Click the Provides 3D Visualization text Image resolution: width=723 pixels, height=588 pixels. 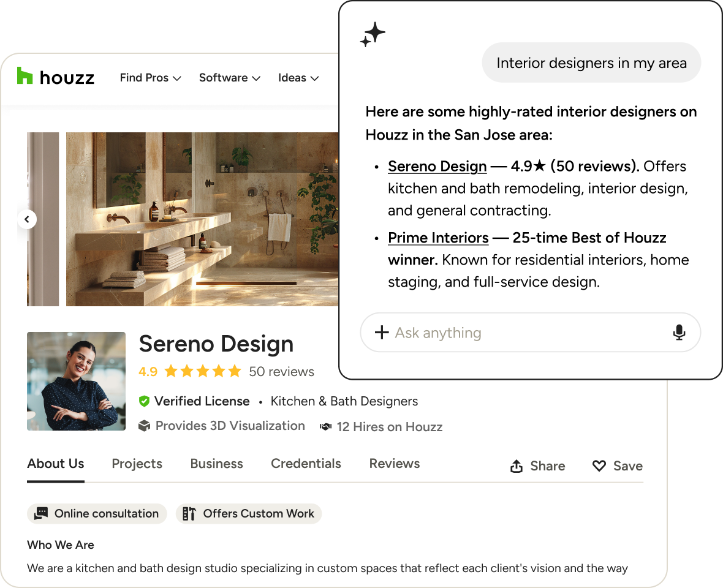click(230, 426)
